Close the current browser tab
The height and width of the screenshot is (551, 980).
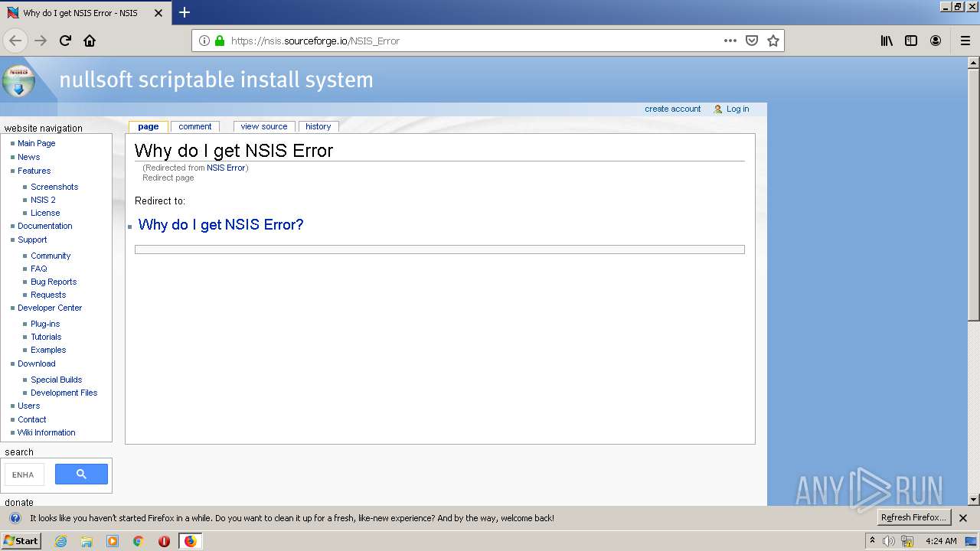coord(159,13)
